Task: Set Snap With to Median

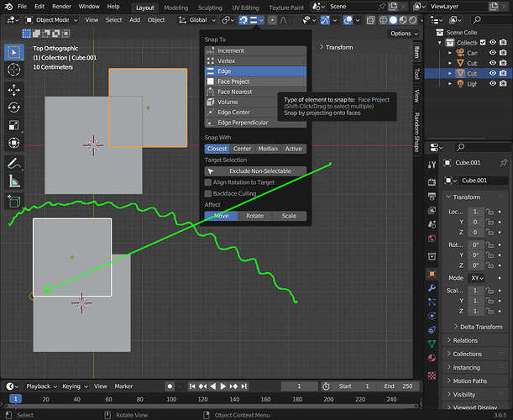Action: coord(268,149)
